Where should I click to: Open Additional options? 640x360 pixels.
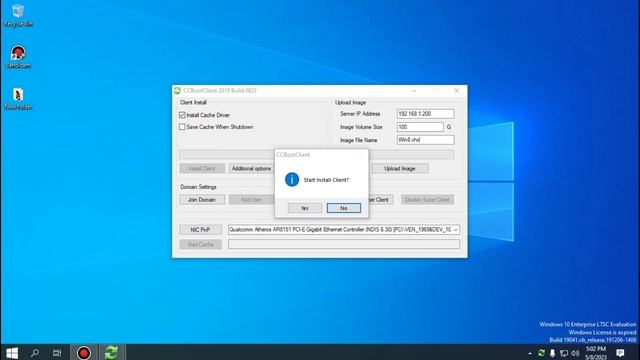(251, 169)
